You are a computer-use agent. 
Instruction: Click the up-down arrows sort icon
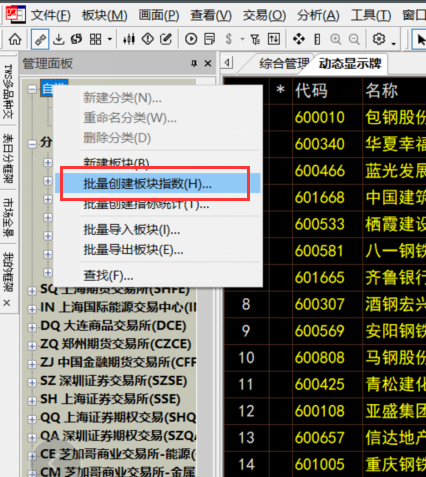[274, 39]
